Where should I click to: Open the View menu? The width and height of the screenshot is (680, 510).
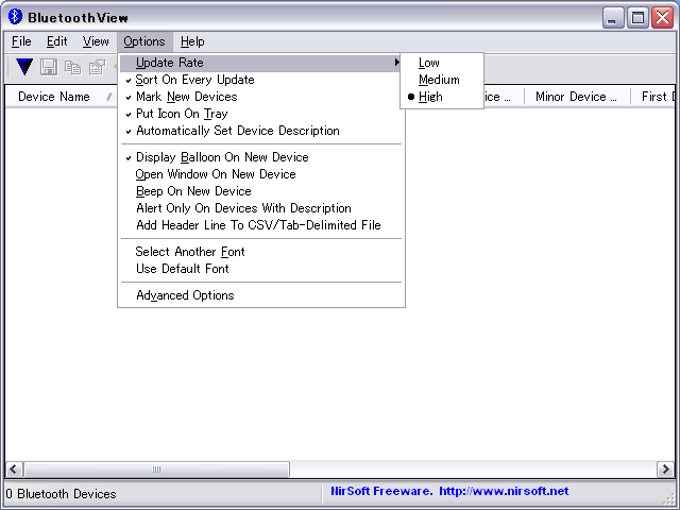point(96,42)
